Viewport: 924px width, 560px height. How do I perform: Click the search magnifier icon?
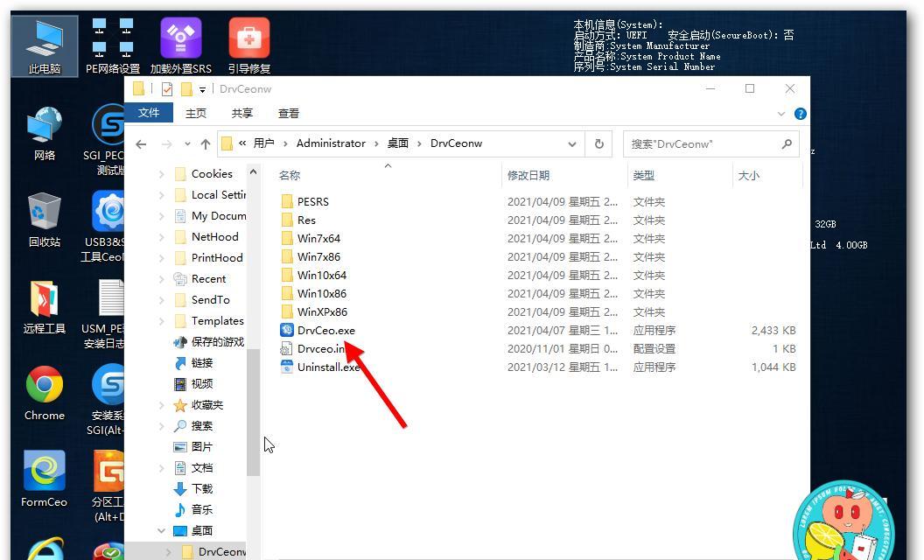(787, 143)
